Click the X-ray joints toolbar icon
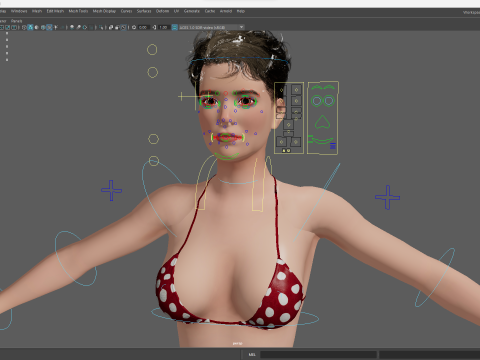 [x=117, y=27]
